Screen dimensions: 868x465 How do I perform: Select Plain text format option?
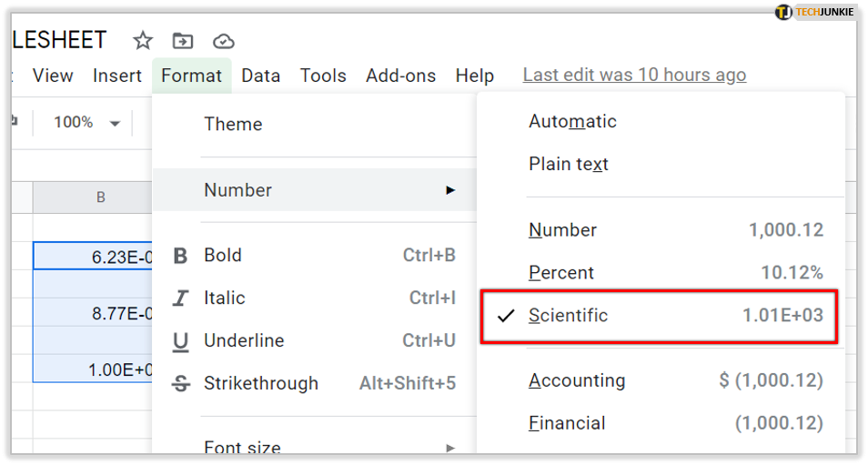[569, 165]
